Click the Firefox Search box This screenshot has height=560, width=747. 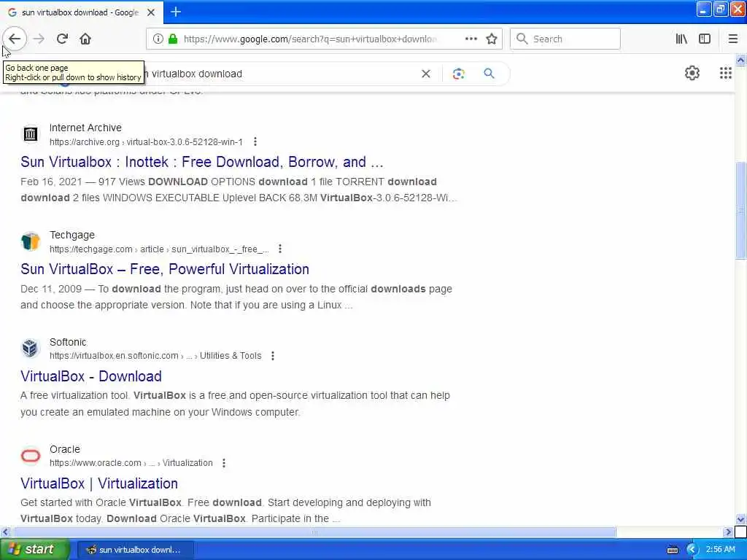click(565, 39)
